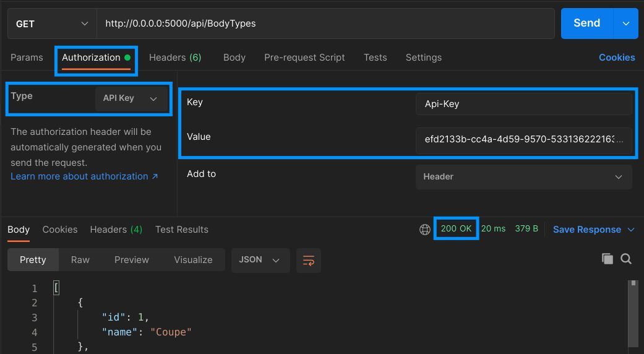Image resolution: width=644 pixels, height=354 pixels.
Task: Open the Send options dropdown arrow
Action: (x=625, y=24)
